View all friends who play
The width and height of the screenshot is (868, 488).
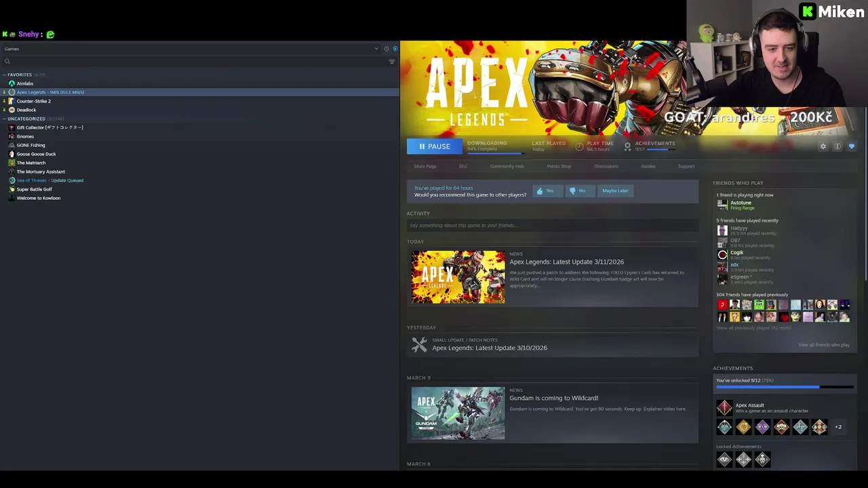823,345
